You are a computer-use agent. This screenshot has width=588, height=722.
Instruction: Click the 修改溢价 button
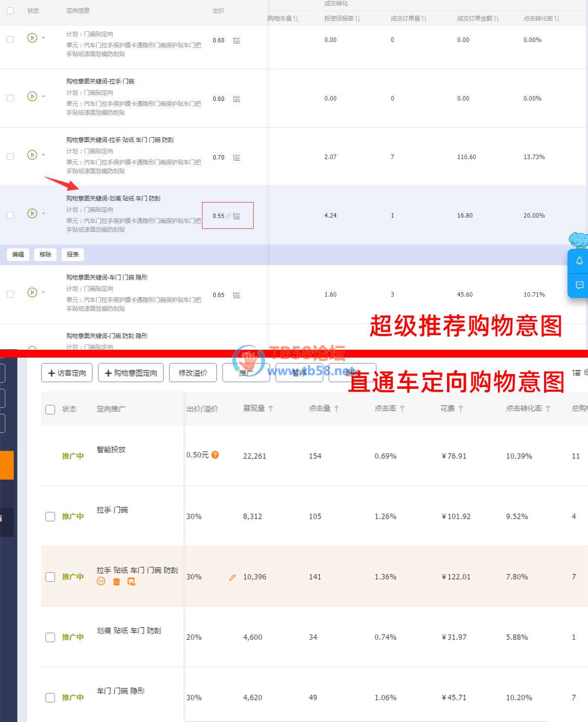pos(193,373)
